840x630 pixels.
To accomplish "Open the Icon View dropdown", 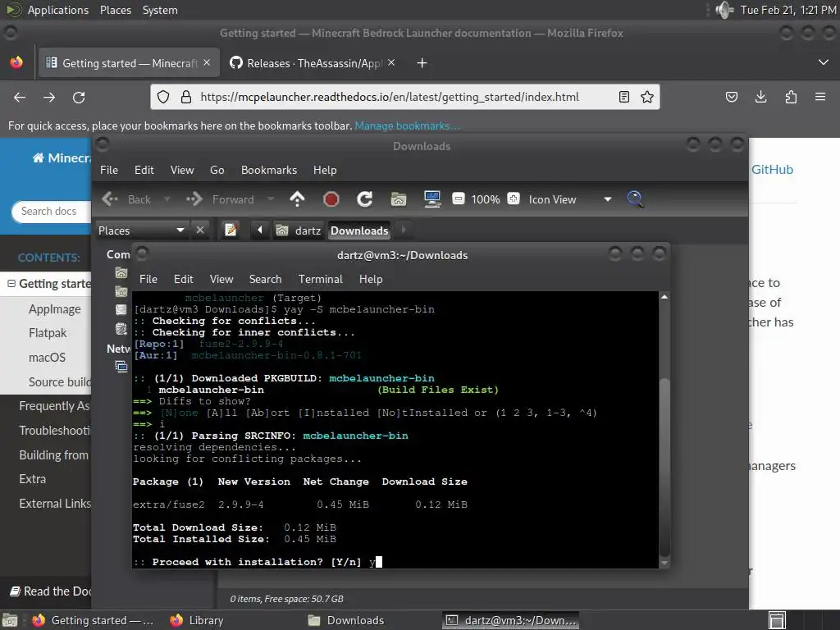I will point(570,199).
